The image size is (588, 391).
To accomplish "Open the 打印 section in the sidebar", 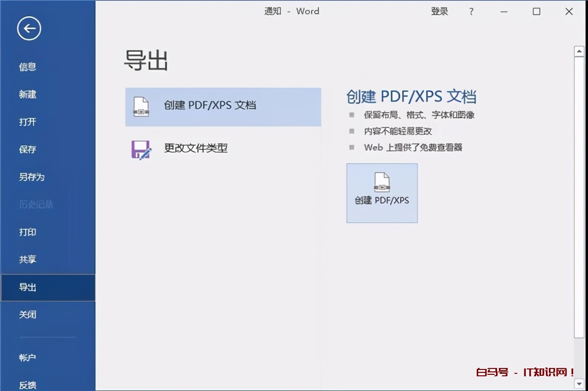I will (27, 232).
